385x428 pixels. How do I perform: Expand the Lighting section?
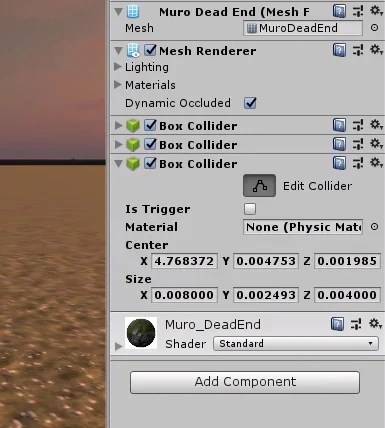(117, 67)
